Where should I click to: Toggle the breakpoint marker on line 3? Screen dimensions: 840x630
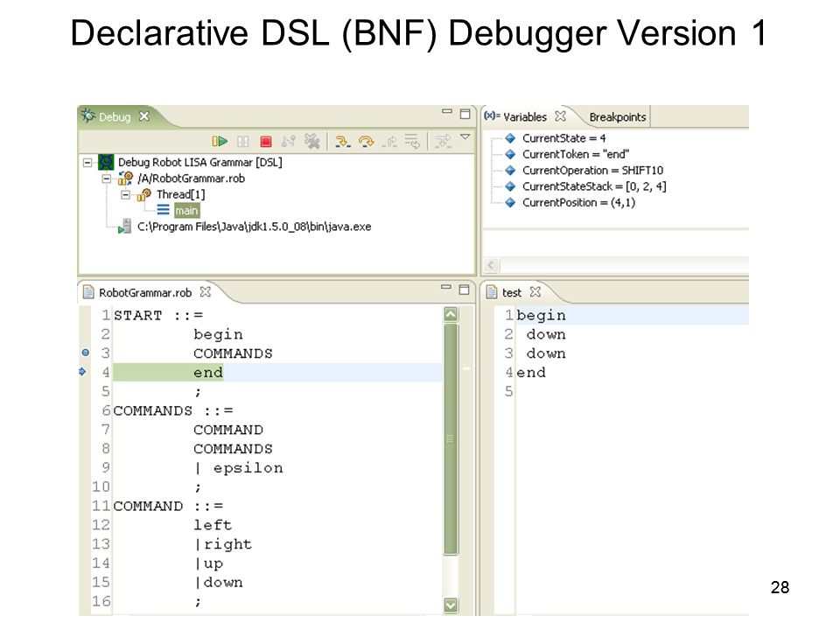pyautogui.click(x=85, y=353)
